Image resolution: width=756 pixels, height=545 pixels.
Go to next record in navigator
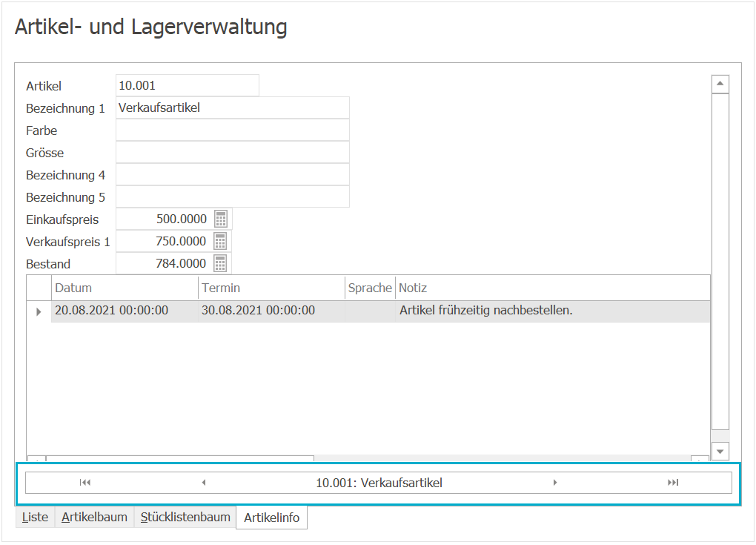(555, 482)
